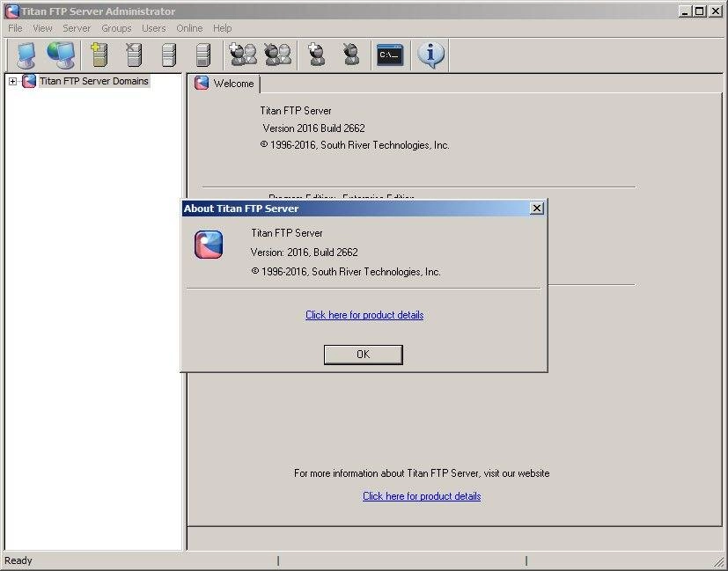
Task: Click the copyright line in About dialog
Action: (x=346, y=272)
